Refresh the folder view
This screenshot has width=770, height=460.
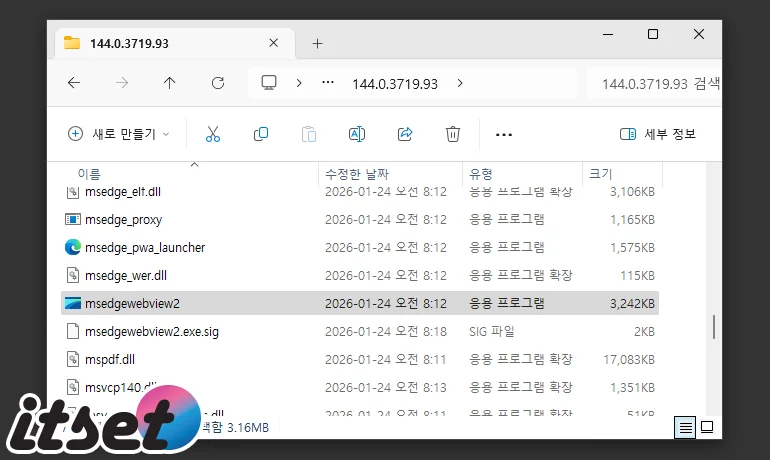pos(218,83)
